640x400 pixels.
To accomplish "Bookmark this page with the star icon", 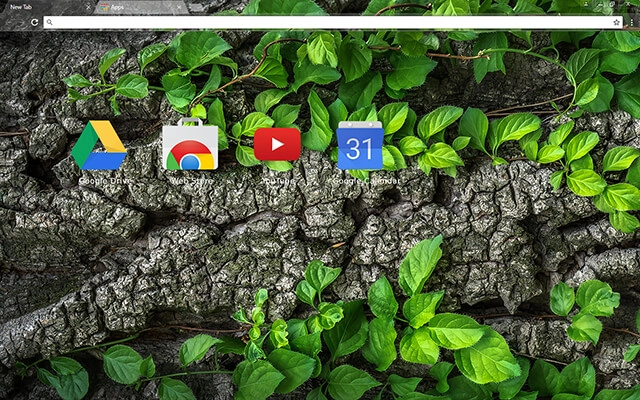I will 616,22.
